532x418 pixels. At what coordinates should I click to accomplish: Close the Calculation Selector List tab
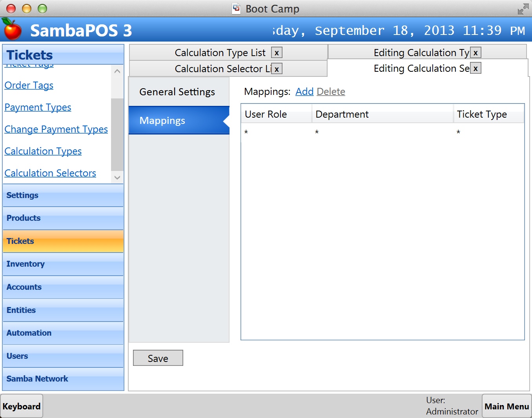click(x=277, y=69)
